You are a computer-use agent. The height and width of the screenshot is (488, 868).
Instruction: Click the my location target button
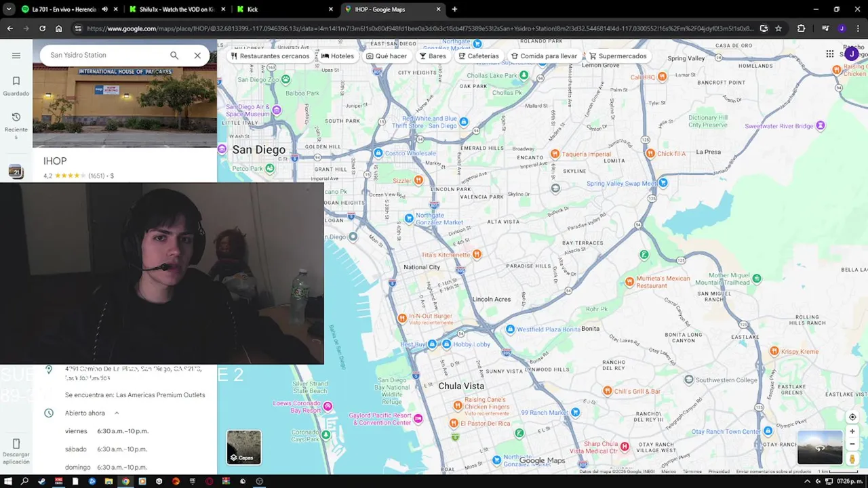(852, 417)
